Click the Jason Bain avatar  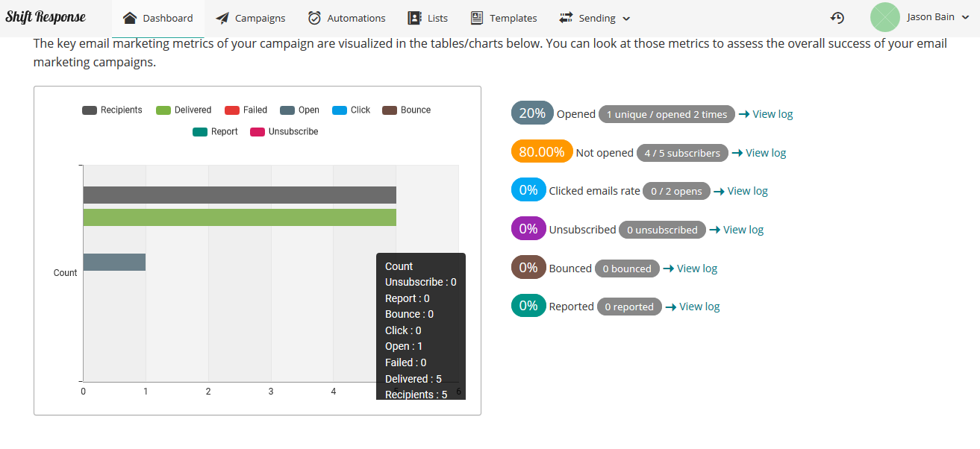(885, 17)
